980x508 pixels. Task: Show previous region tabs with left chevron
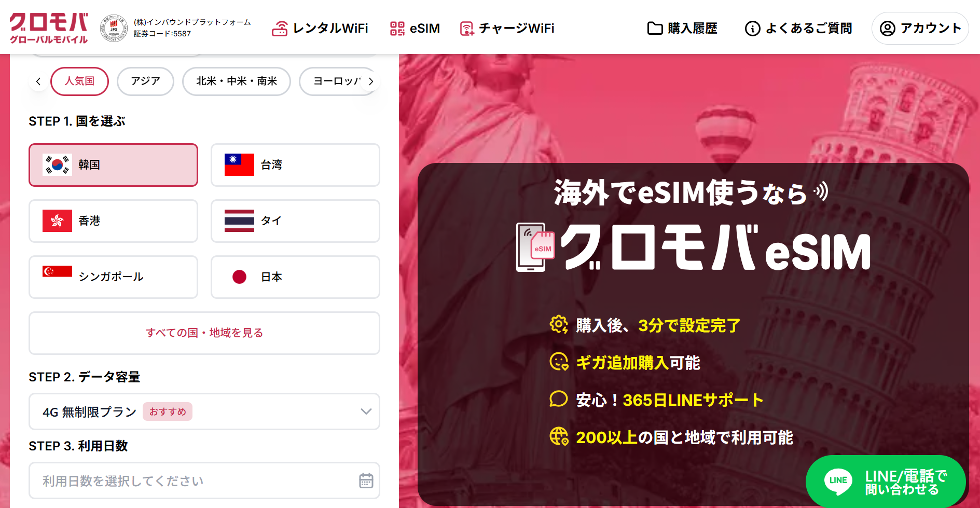point(38,81)
